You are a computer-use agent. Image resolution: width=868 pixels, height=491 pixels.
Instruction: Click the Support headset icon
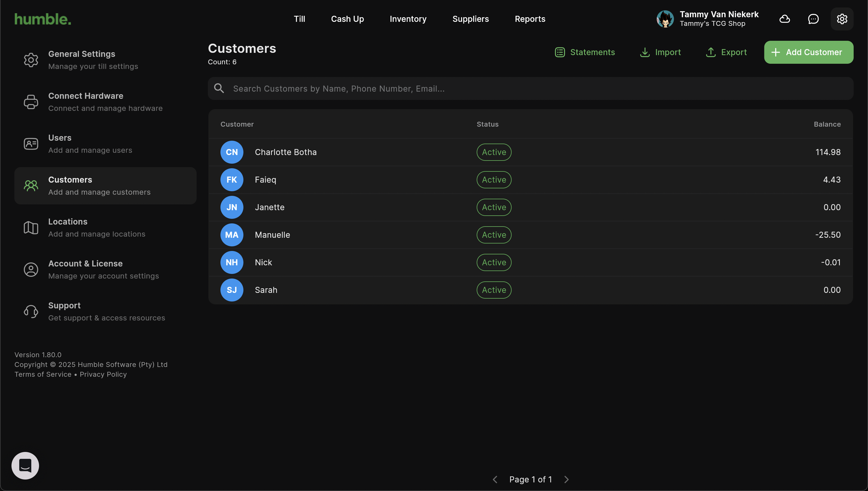[x=31, y=312]
